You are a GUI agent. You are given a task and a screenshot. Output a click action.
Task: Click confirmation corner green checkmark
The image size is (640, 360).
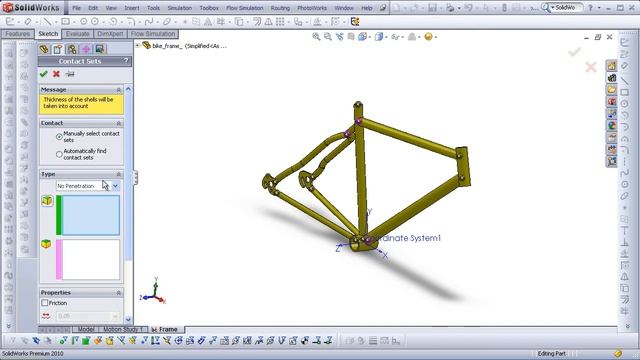tap(575, 51)
